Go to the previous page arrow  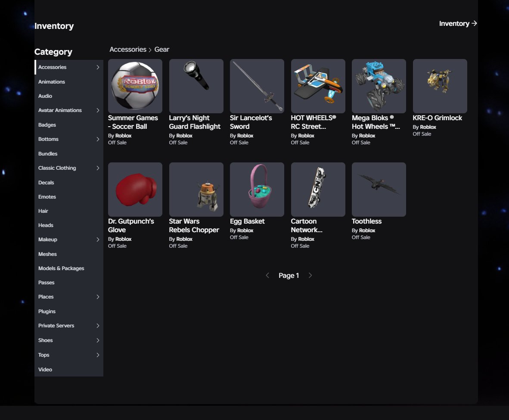pos(267,275)
